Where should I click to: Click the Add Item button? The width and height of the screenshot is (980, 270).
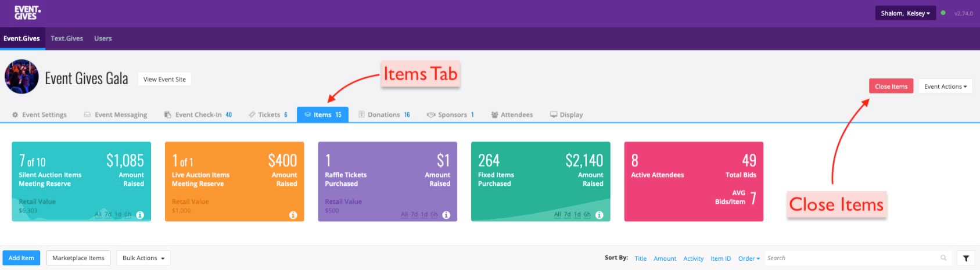pos(21,258)
